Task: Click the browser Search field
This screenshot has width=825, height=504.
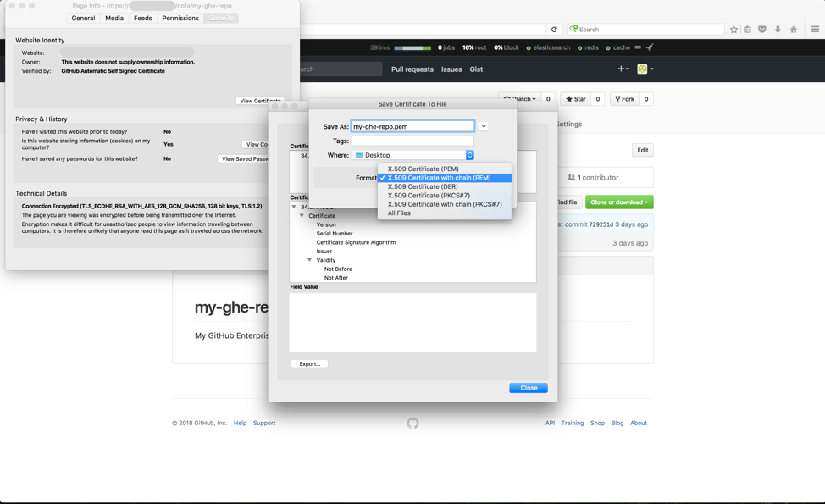Action: coord(645,30)
